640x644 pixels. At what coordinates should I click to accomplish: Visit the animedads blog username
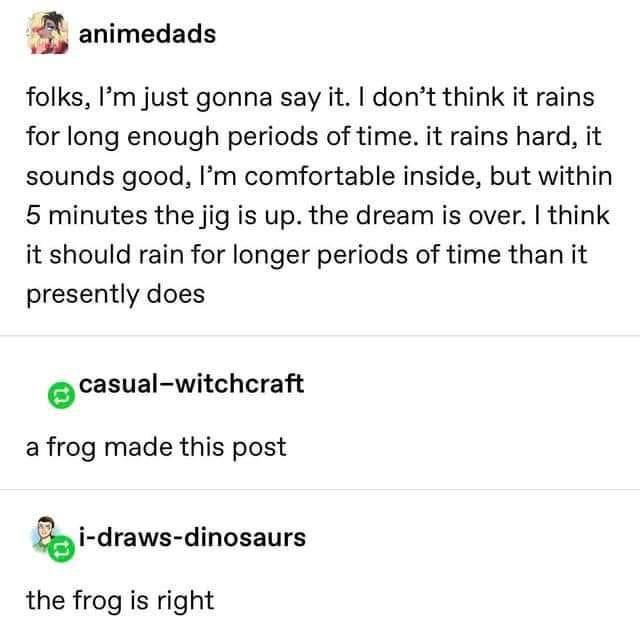(147, 34)
